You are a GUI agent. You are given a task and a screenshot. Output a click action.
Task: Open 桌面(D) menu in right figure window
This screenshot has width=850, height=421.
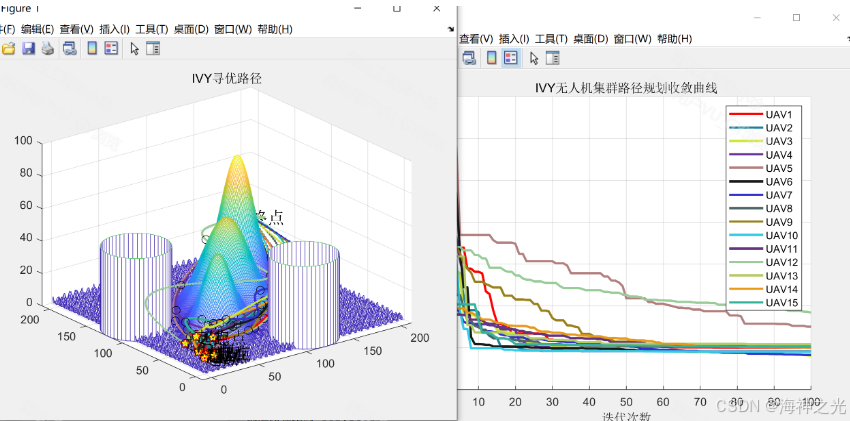pyautogui.click(x=590, y=39)
